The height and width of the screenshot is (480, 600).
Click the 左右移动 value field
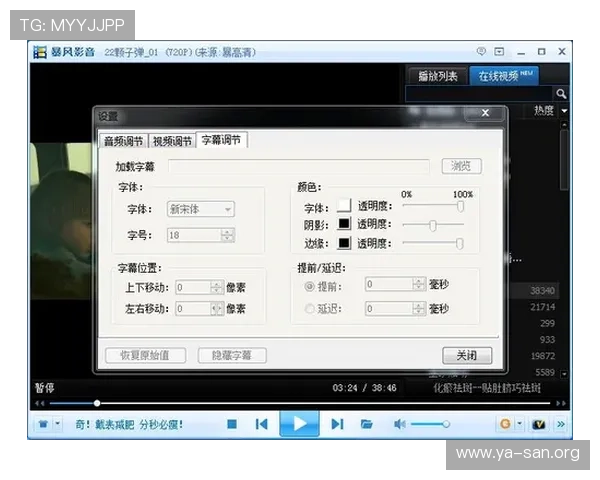193,309
